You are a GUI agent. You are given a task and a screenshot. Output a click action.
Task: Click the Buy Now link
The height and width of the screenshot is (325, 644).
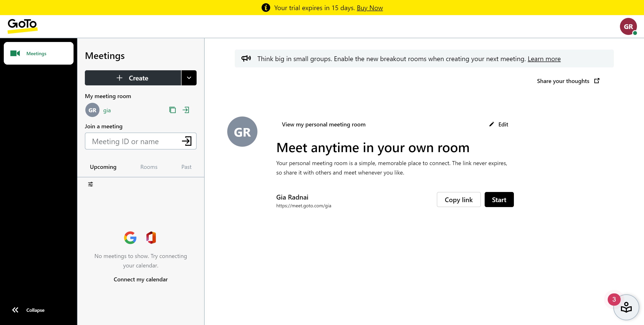(x=370, y=8)
